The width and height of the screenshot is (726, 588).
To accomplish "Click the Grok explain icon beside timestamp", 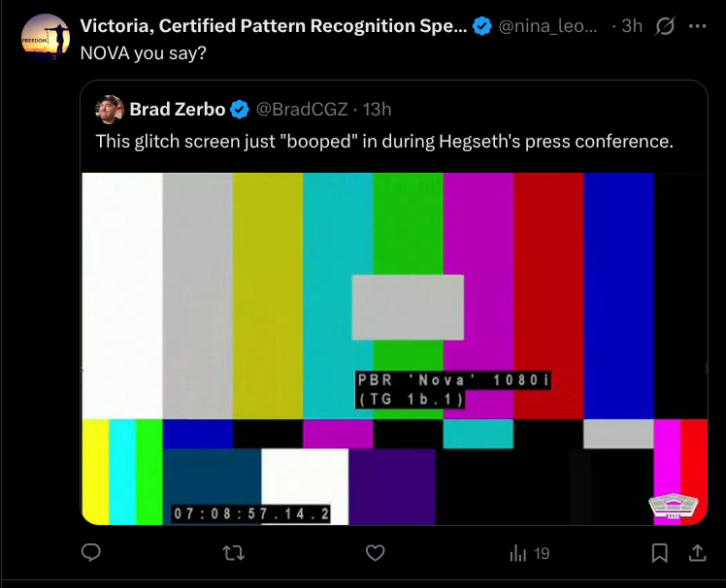I will pyautogui.click(x=665, y=26).
